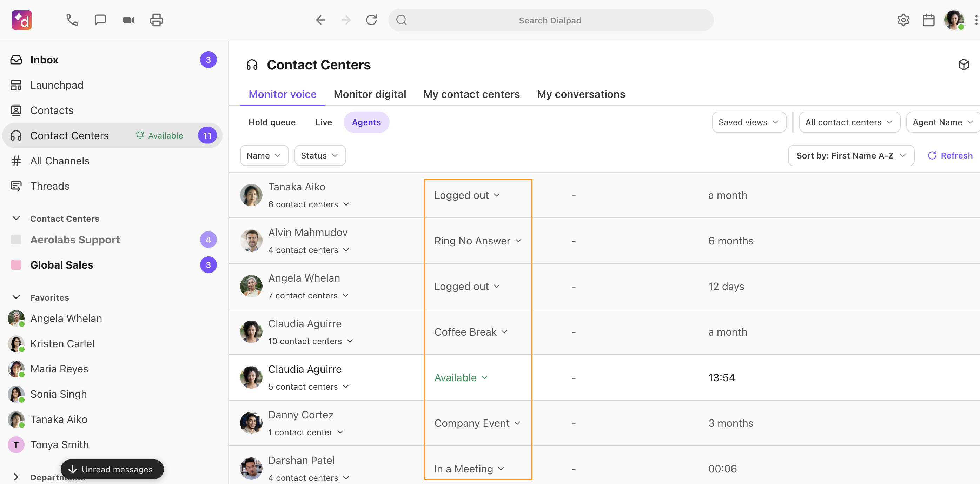Click Tanaka Aiko's avatar in agents list
Viewport: 980px width, 484px height.
click(x=251, y=195)
